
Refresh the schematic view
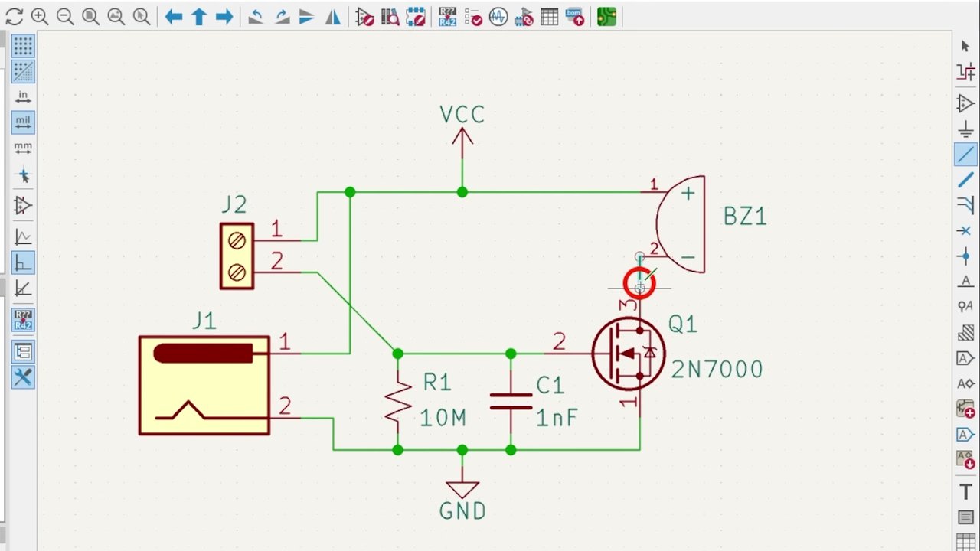(x=14, y=17)
